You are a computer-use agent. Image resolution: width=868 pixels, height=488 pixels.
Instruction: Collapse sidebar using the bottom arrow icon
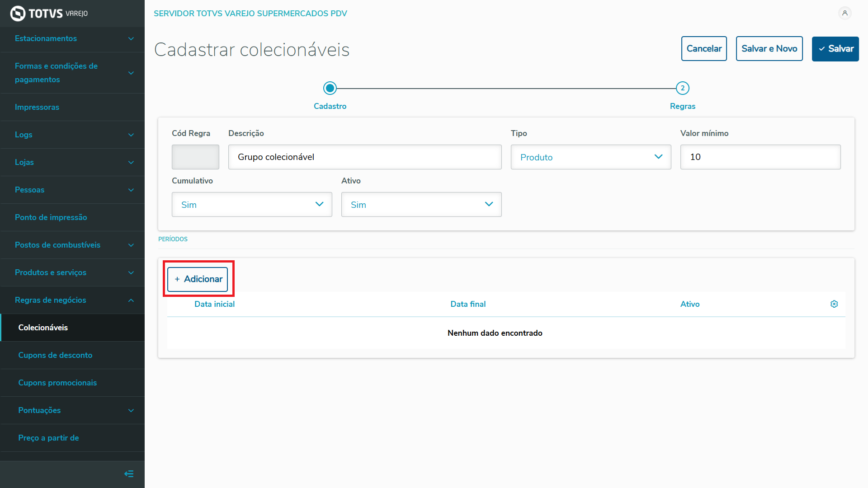129,474
